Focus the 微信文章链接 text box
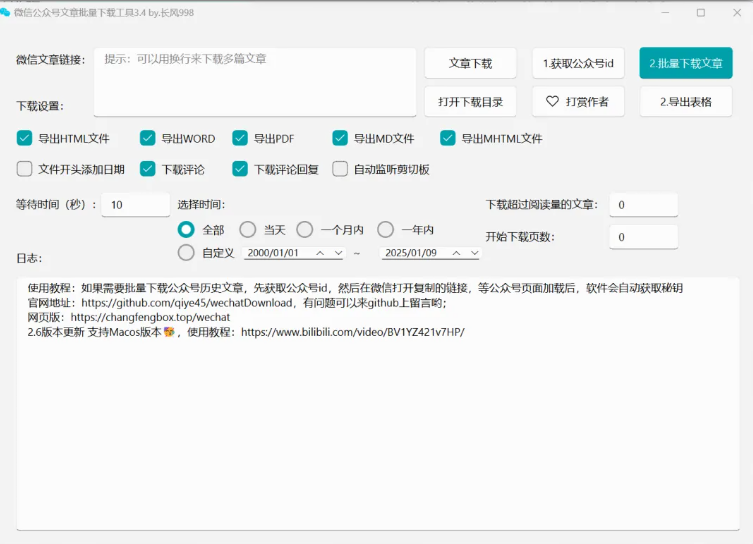 pos(255,82)
